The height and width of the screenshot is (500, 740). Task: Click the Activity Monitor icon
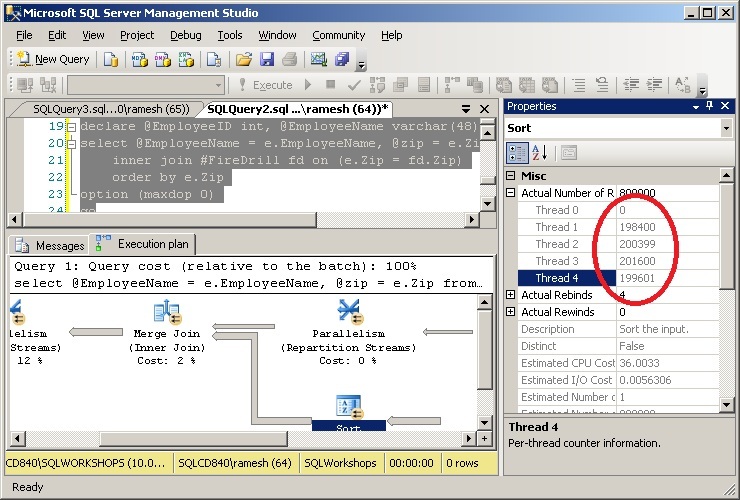[319, 59]
